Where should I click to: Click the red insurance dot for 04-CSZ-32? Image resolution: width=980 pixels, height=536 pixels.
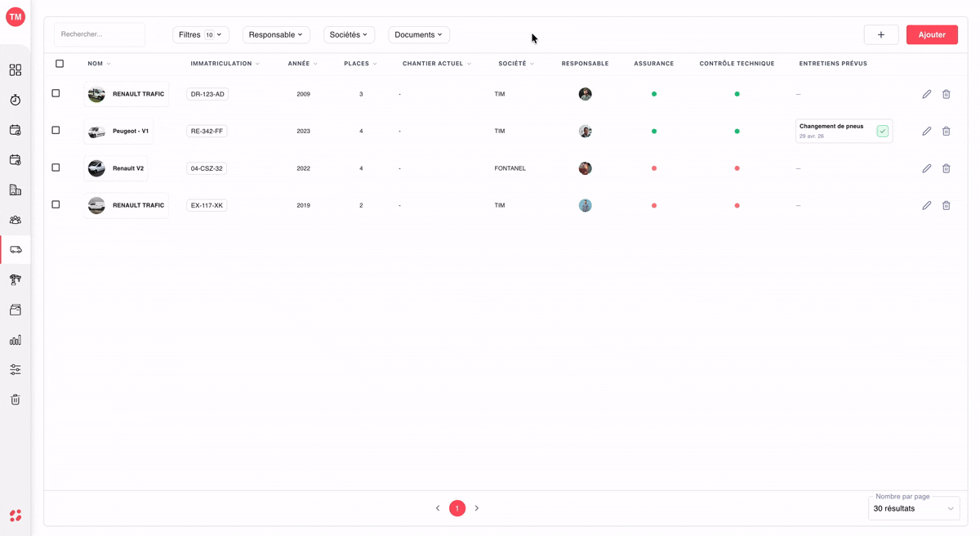click(x=654, y=168)
